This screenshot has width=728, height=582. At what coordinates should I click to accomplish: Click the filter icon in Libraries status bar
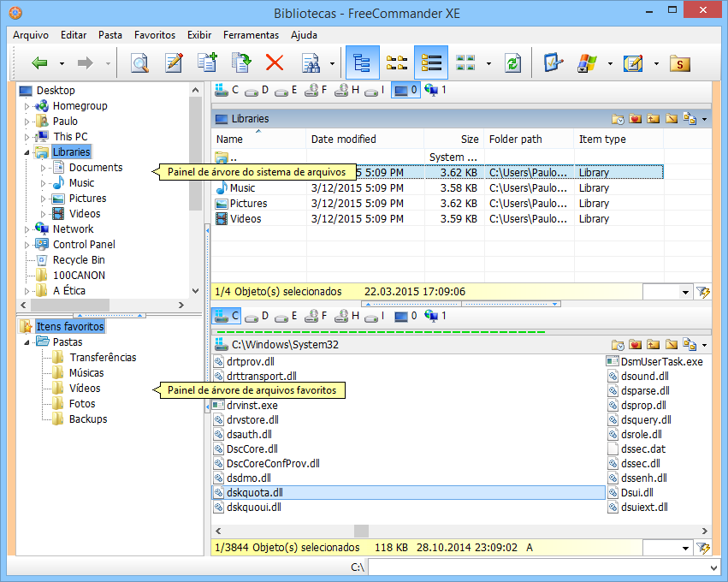[703, 292]
